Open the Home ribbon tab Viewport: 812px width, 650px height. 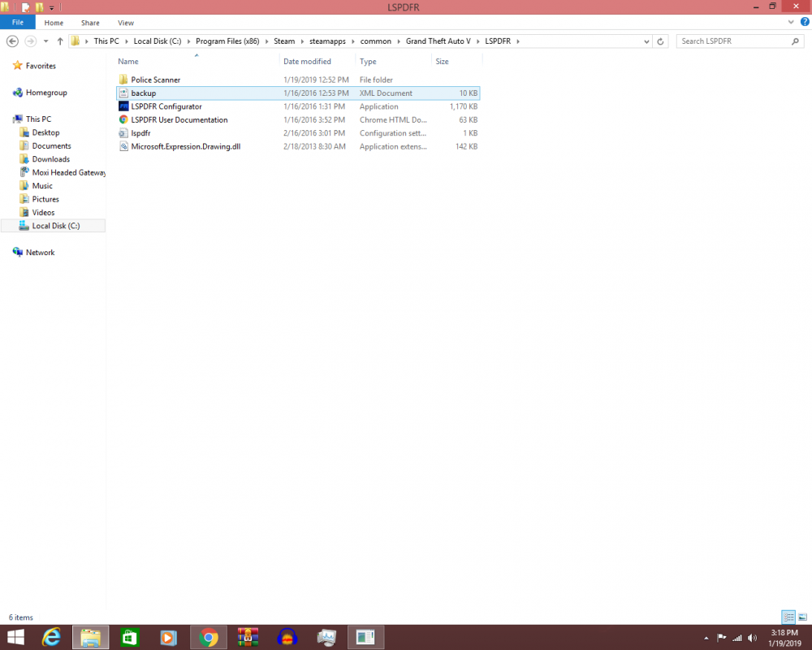pos(54,23)
